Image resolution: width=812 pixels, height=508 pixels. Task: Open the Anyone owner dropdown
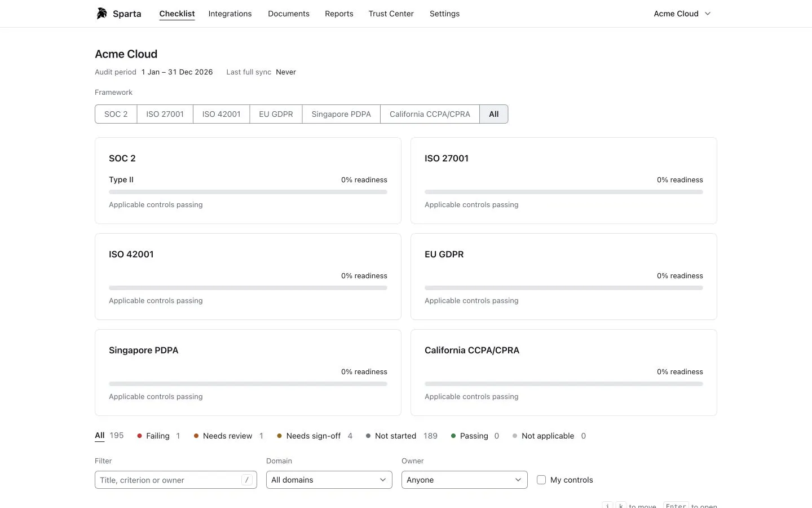tap(465, 480)
